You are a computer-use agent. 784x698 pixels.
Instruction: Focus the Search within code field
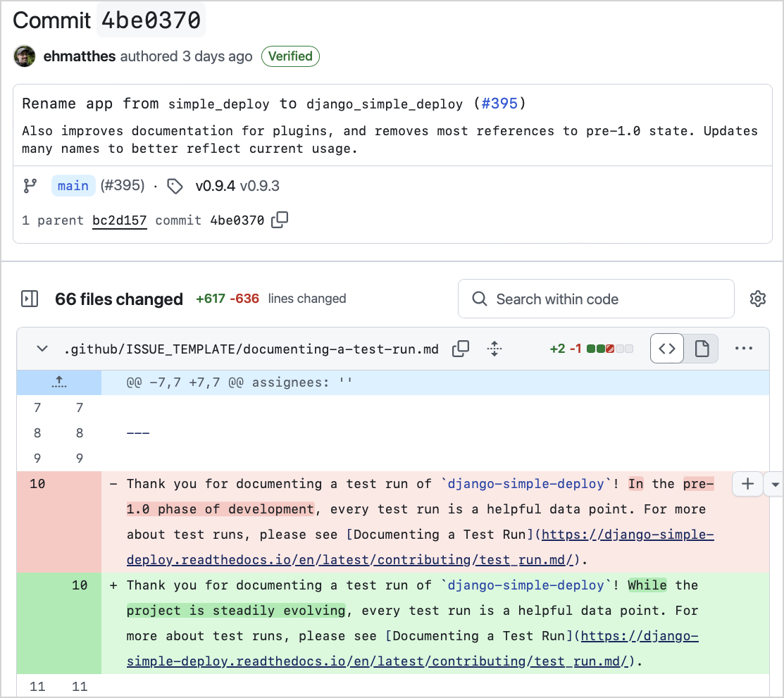click(x=596, y=299)
